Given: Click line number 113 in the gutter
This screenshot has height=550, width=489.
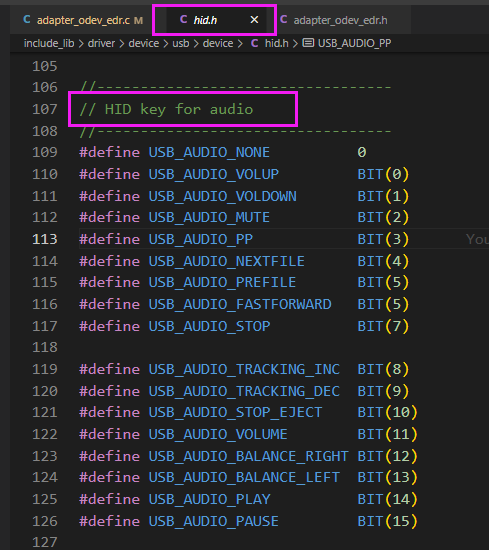Looking at the screenshot, I should (x=45, y=239).
